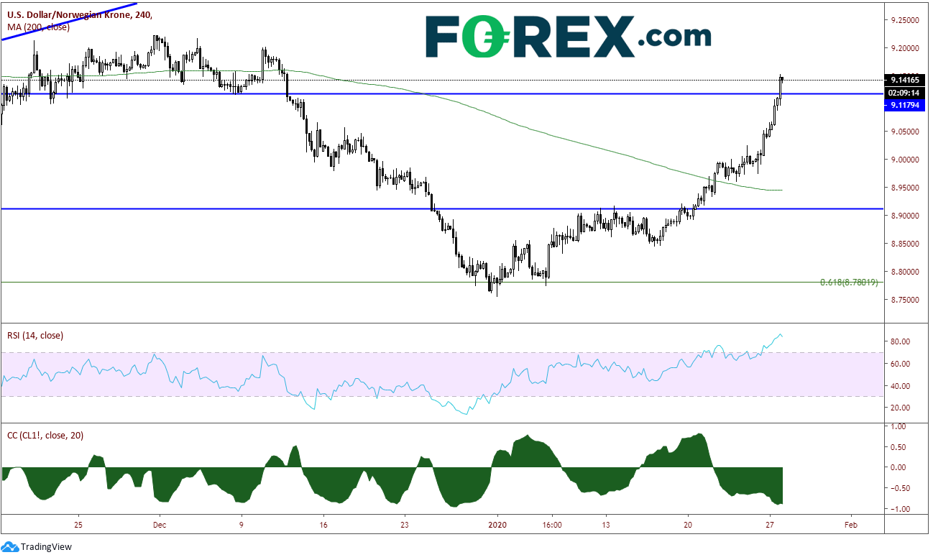Click the 16:00 label on time axis
Viewport: 933px width, 560px height.
(x=551, y=523)
